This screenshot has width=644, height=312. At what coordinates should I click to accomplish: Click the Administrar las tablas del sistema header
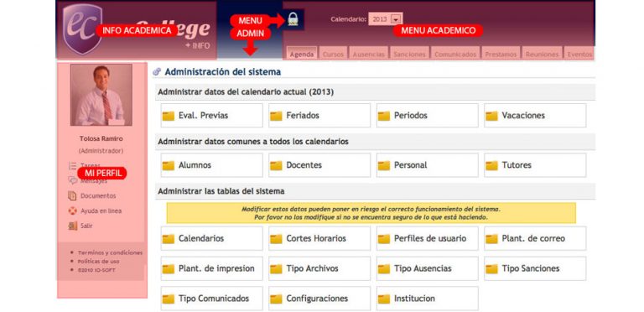click(x=376, y=191)
